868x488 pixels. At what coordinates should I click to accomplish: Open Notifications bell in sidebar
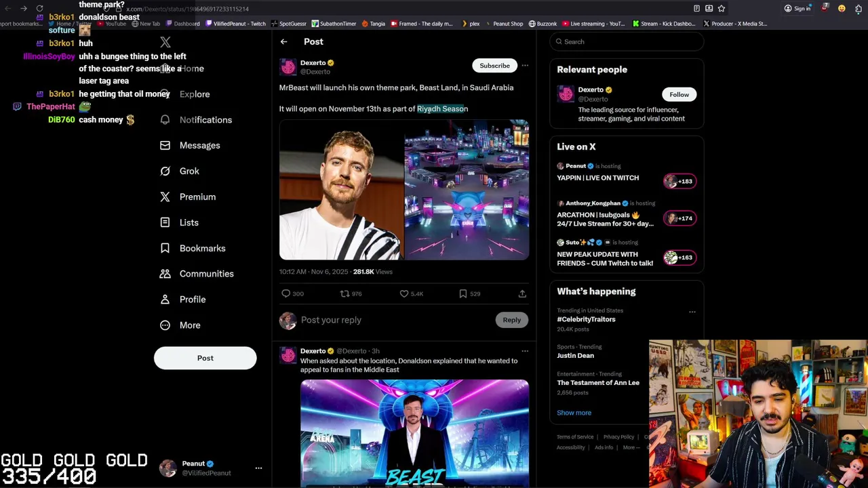(165, 120)
